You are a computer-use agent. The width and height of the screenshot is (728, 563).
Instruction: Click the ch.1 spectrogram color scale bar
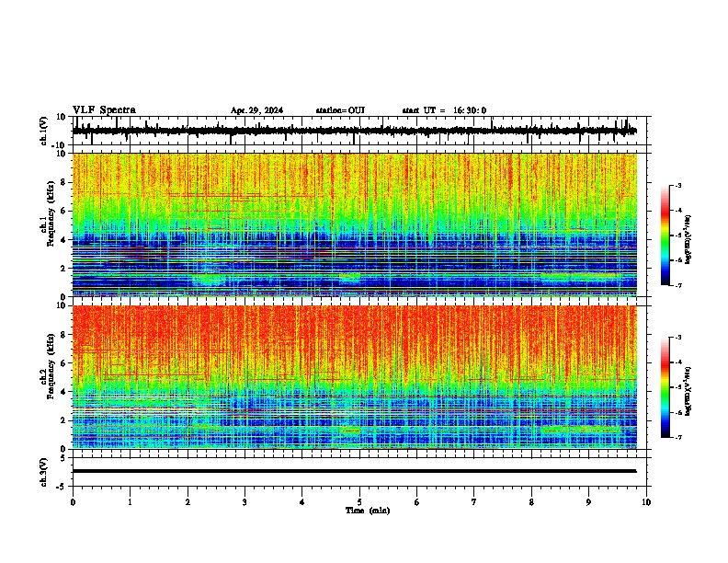pos(665,236)
